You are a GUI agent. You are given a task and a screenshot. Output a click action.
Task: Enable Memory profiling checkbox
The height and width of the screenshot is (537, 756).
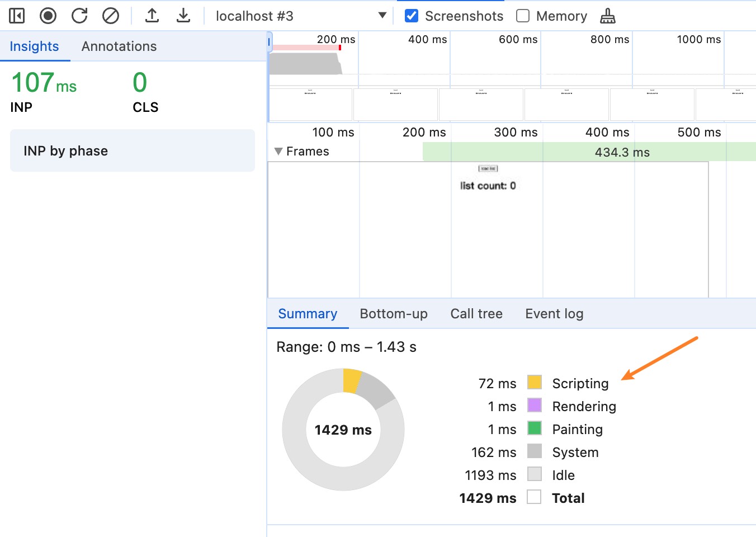click(x=523, y=16)
